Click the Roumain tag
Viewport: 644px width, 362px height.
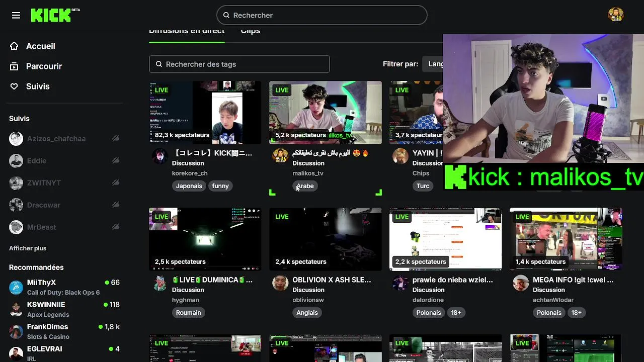coord(189,313)
